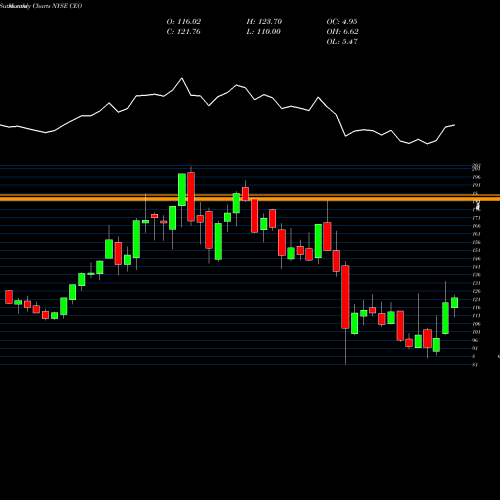Click the 116 price axis label
Image resolution: width=500 pixels, height=500 pixels.
[x=476, y=307]
